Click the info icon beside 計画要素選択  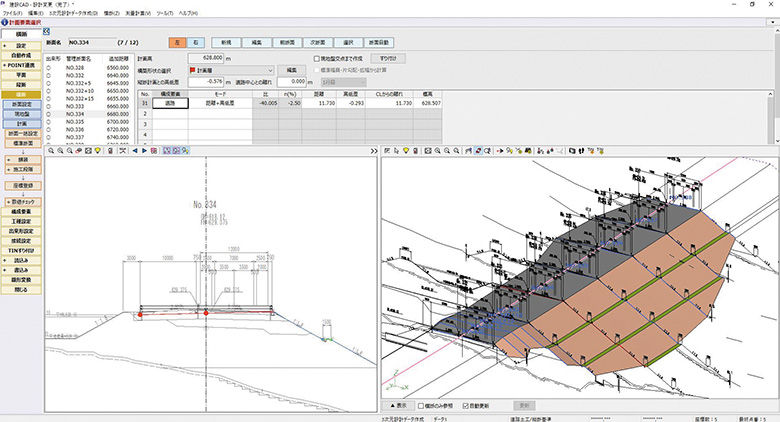pyautogui.click(x=5, y=22)
